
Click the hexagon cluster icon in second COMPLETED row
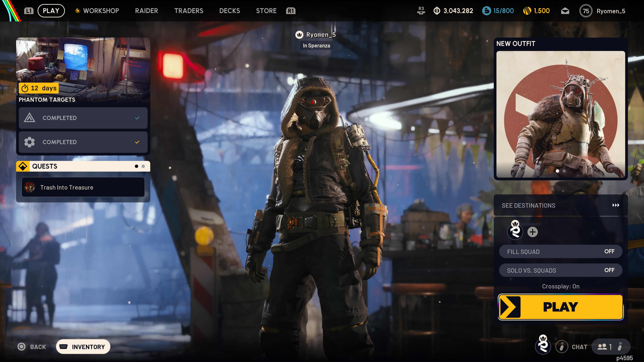click(x=30, y=142)
